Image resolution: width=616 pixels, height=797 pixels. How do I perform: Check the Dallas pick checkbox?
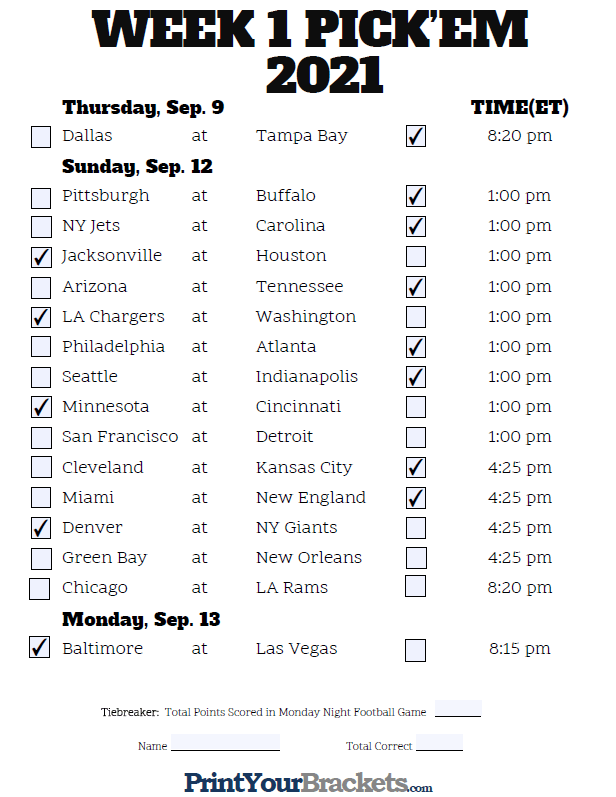pos(41,137)
